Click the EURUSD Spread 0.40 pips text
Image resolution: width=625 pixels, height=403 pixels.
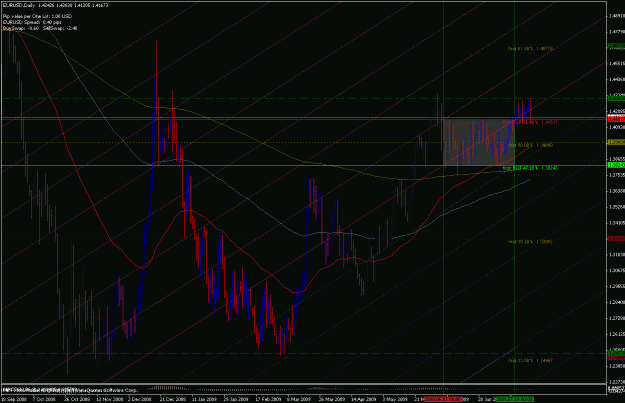pos(32,22)
